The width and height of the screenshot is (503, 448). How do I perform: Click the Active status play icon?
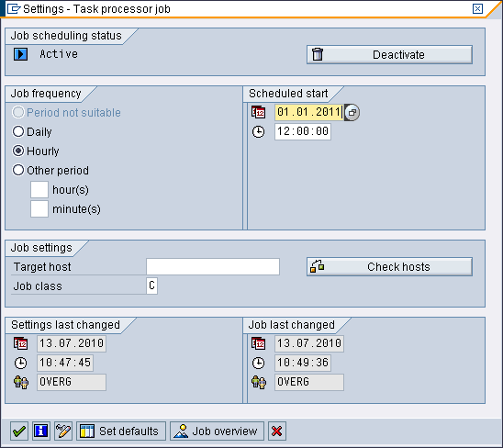(x=20, y=54)
